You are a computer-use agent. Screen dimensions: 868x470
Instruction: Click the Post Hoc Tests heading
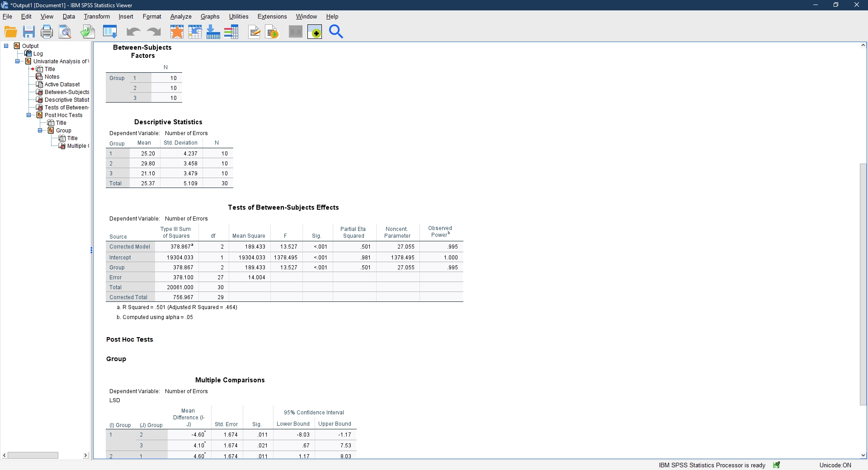(130, 339)
